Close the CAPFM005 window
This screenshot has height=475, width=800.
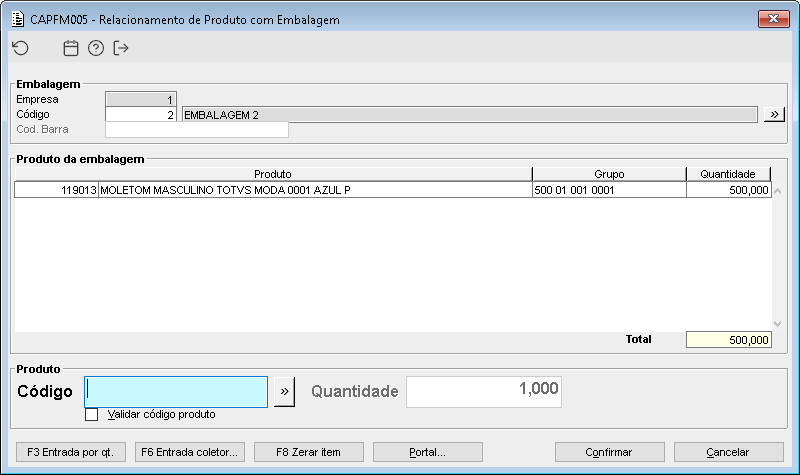pyautogui.click(x=773, y=19)
